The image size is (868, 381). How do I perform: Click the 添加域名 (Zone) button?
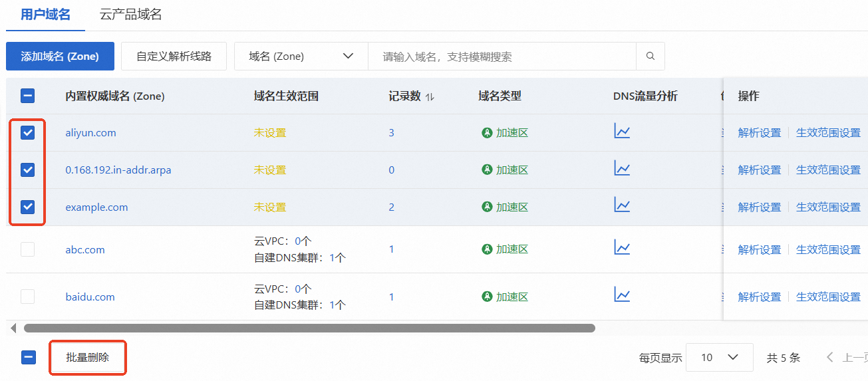pos(60,57)
